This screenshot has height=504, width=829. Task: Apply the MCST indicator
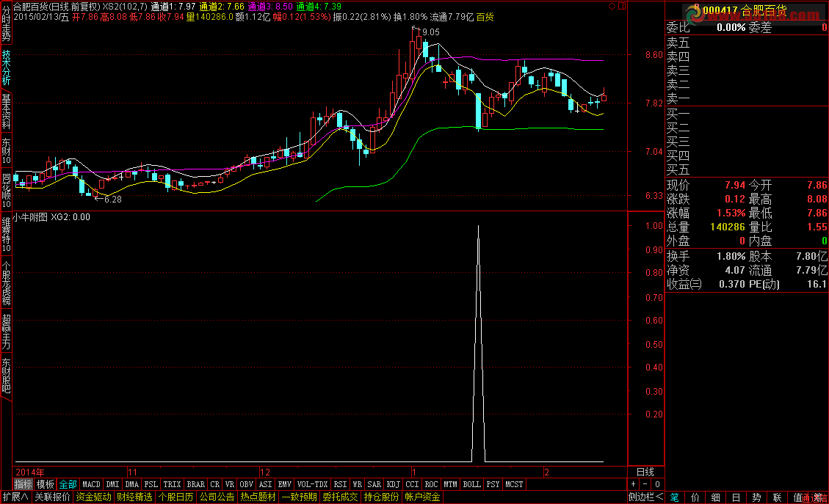(x=514, y=484)
